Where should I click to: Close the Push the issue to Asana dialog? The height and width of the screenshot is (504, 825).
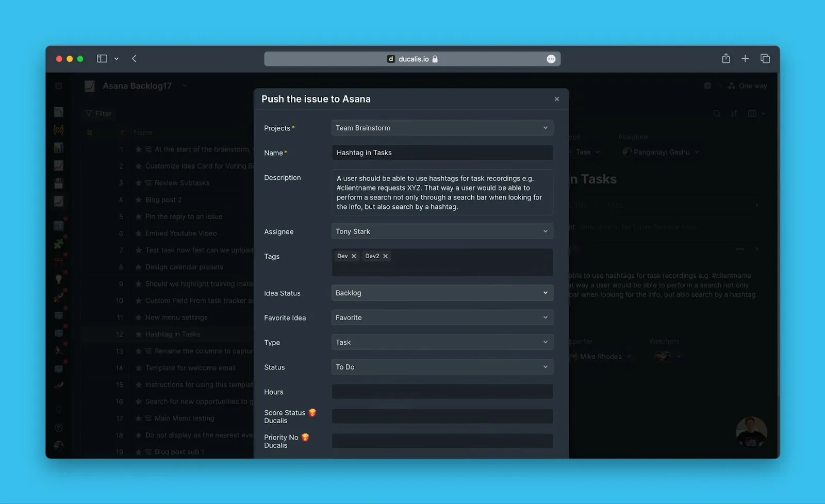(556, 99)
